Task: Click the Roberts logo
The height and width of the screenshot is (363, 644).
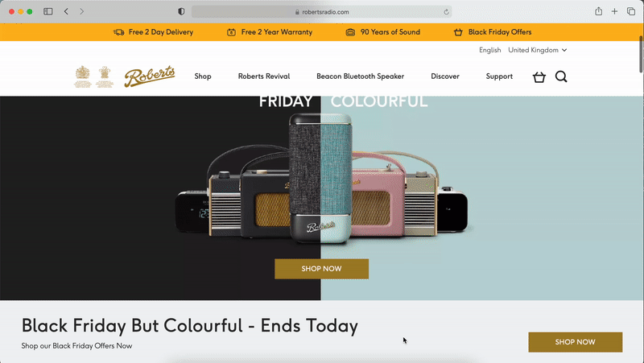Action: (150, 76)
